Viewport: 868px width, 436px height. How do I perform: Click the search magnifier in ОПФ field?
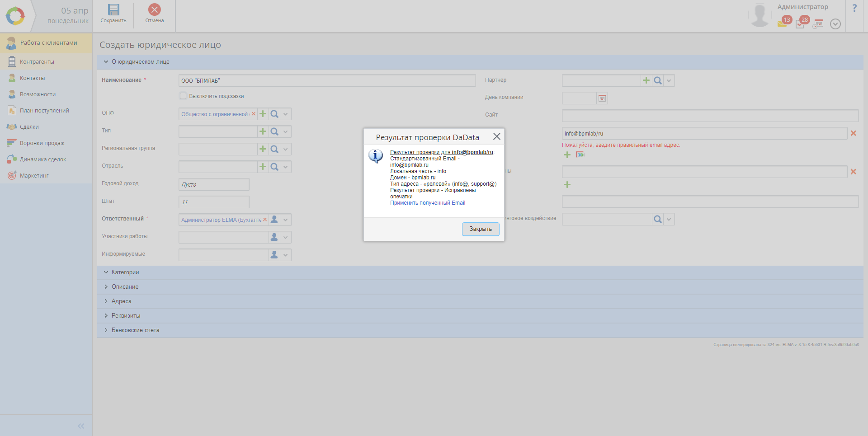tap(274, 114)
